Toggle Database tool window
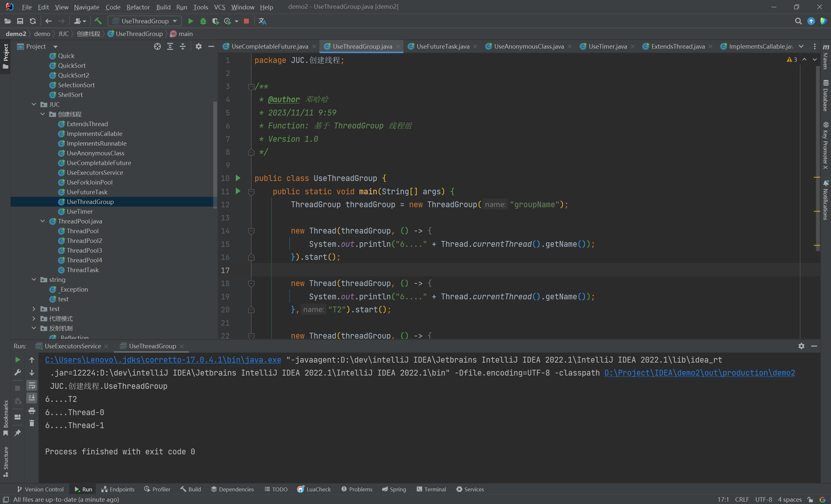 click(825, 96)
